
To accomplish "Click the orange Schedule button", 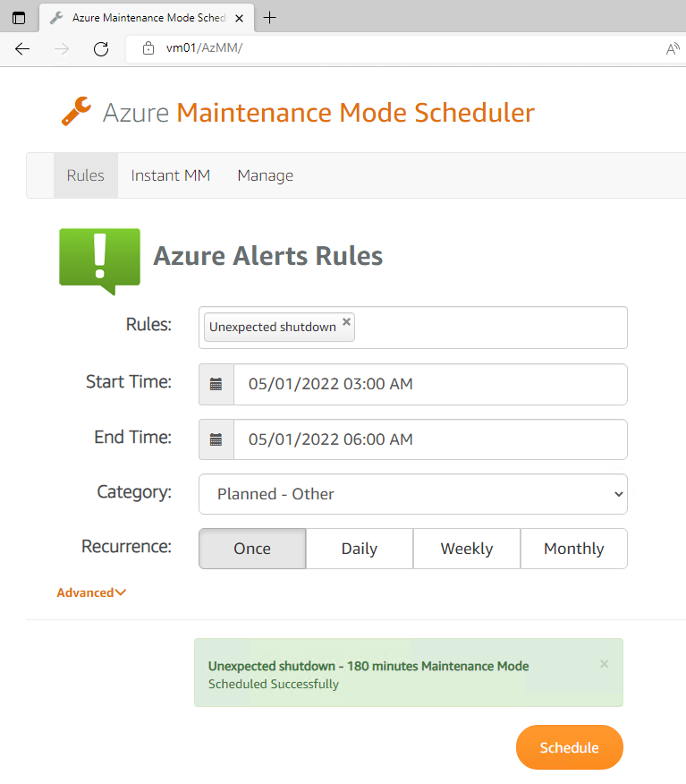I will pos(570,747).
